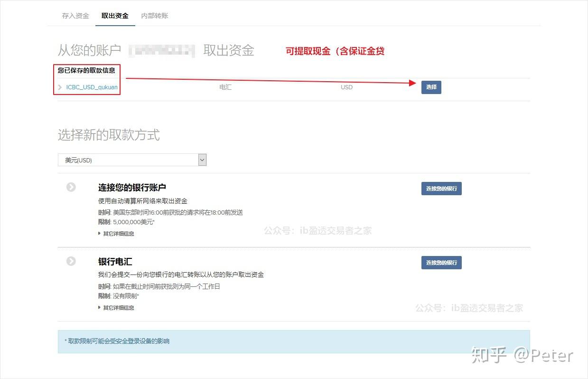The height and width of the screenshot is (379, 588).
Task: Click the 选择 button for the saved withdrawal
Action: click(x=431, y=87)
